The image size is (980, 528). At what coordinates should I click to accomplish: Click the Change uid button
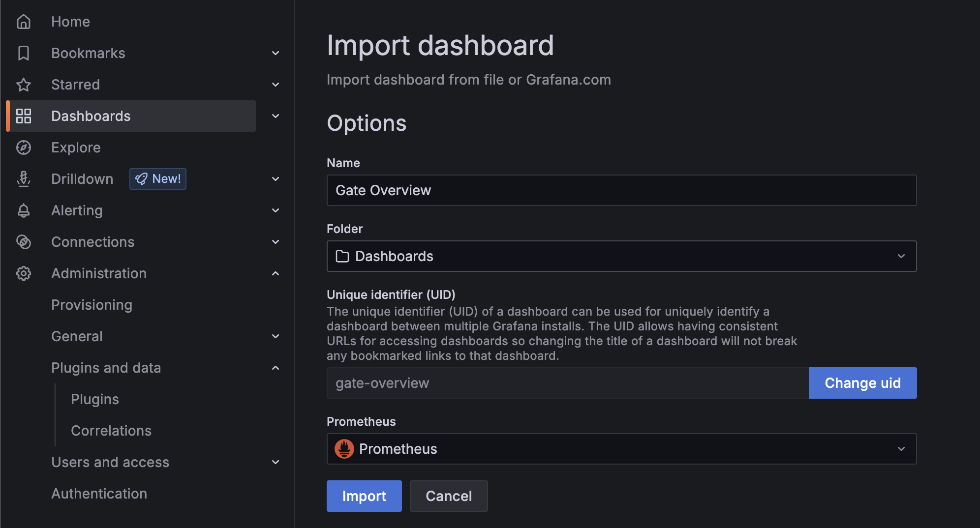pyautogui.click(x=862, y=383)
